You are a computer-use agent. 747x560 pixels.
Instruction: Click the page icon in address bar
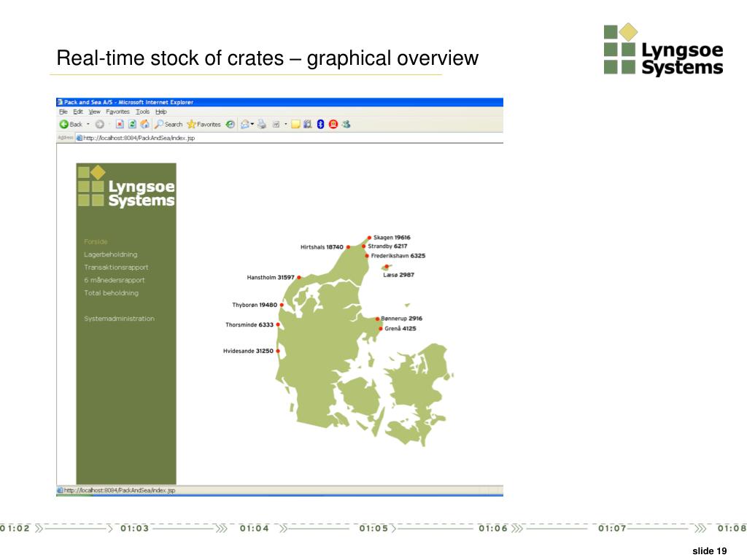[x=80, y=138]
